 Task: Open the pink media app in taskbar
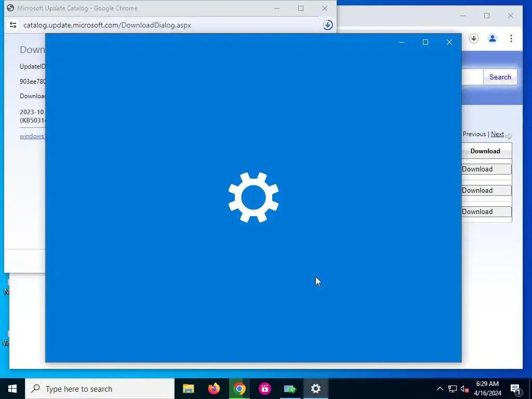264,389
